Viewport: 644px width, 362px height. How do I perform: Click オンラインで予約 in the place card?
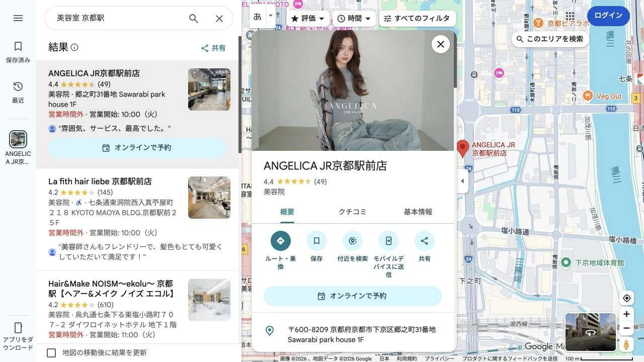[x=353, y=296]
